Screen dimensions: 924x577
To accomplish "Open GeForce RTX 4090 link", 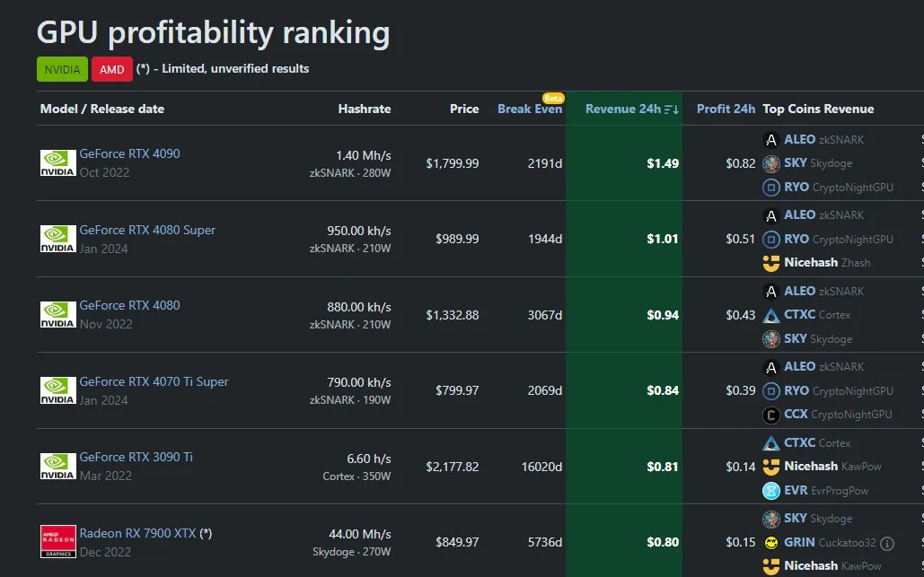I will click(129, 153).
